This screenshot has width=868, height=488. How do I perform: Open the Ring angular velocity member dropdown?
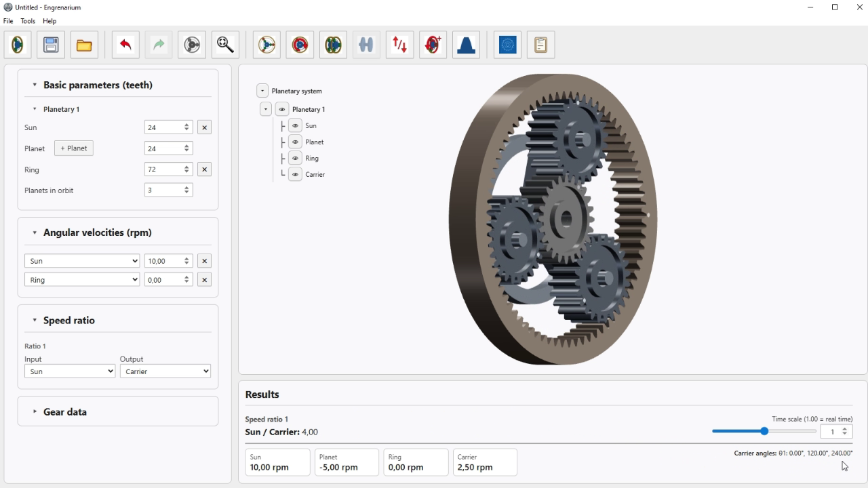[82, 279]
